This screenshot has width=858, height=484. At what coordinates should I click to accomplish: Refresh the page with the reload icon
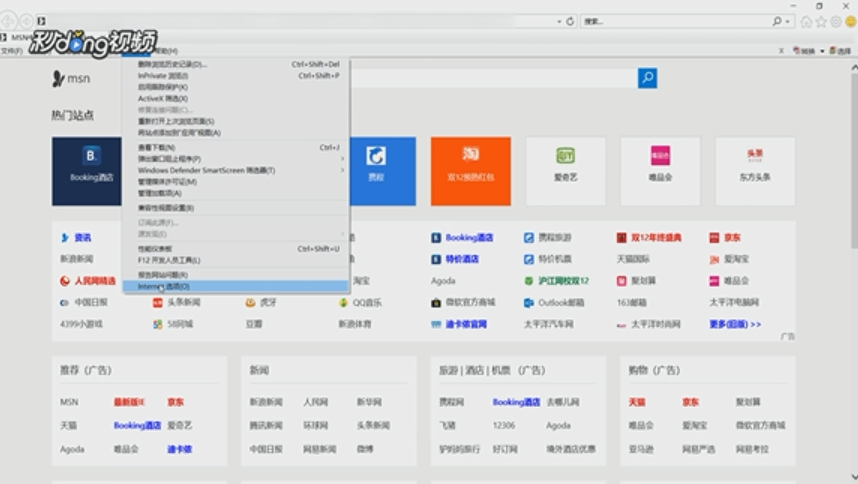(x=570, y=21)
